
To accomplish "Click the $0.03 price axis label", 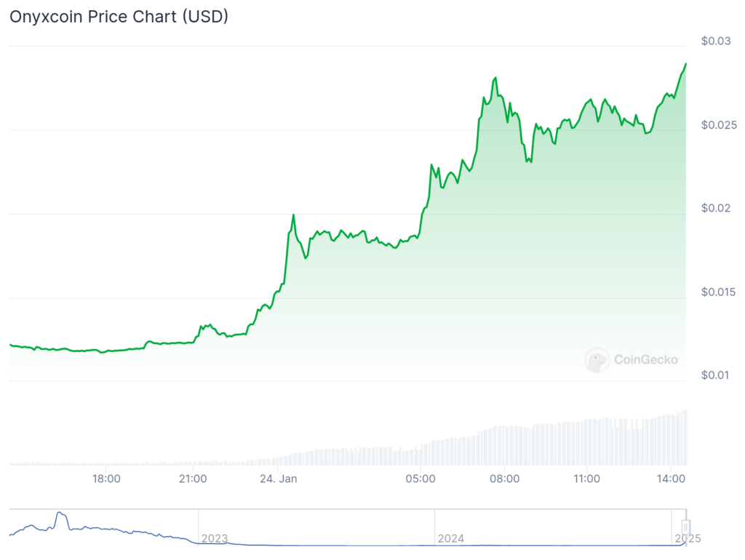I will pyautogui.click(x=716, y=41).
